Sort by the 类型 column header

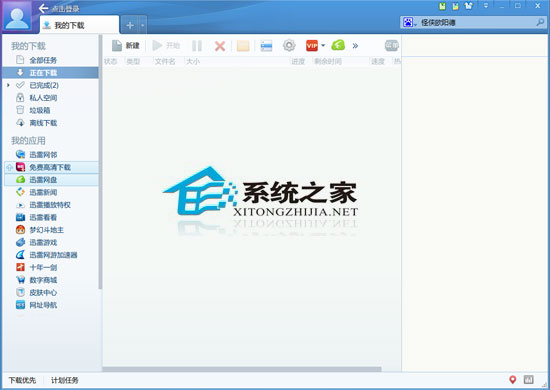coord(133,62)
